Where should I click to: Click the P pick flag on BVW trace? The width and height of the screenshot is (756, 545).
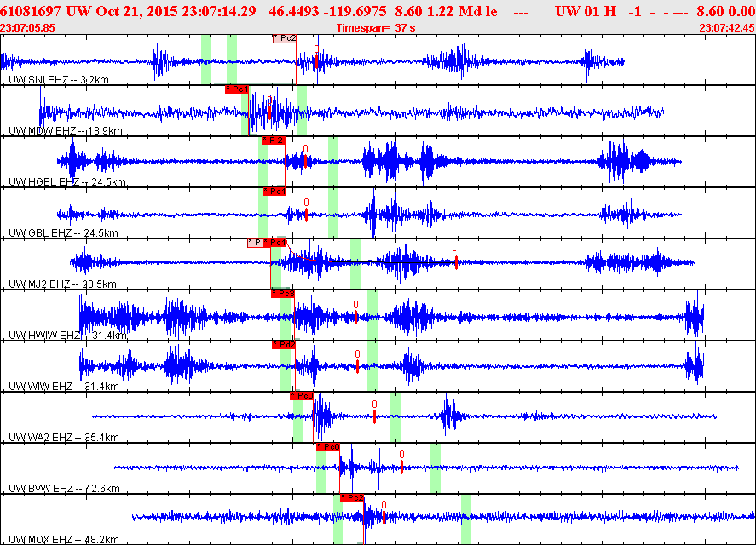[x=327, y=447]
